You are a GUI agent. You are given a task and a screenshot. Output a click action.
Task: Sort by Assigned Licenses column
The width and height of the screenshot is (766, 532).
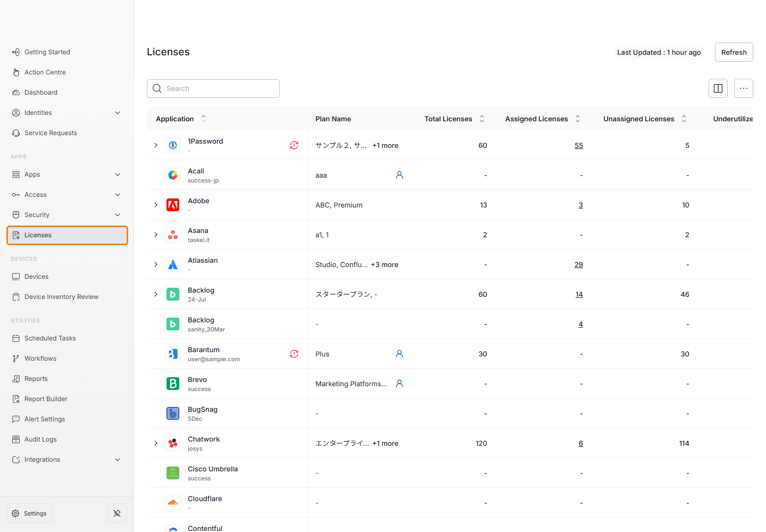(578, 119)
